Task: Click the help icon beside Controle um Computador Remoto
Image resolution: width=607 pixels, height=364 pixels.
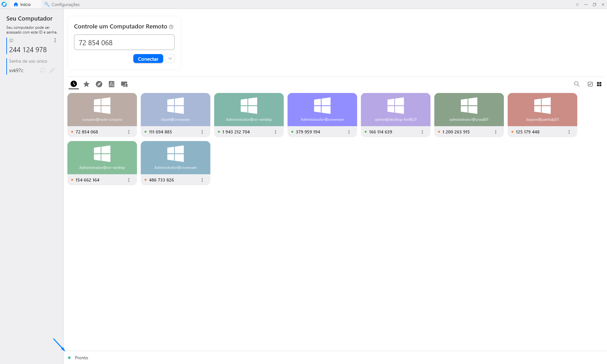Action: click(171, 27)
